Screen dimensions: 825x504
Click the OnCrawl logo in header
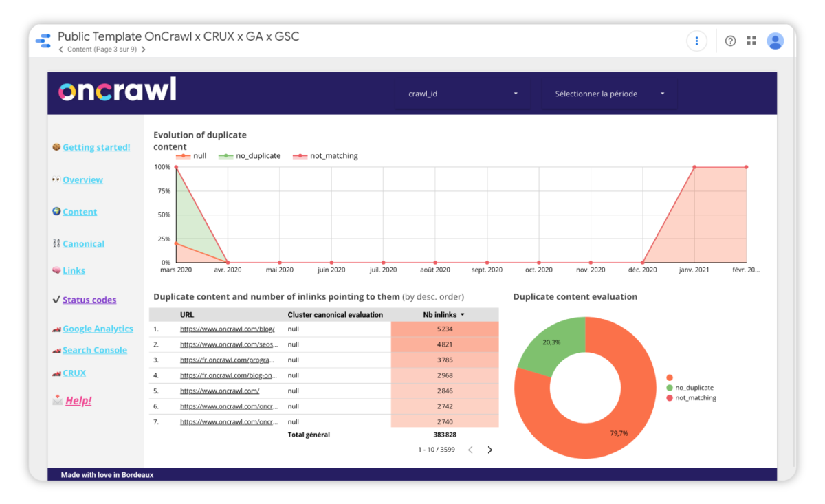pos(117,90)
